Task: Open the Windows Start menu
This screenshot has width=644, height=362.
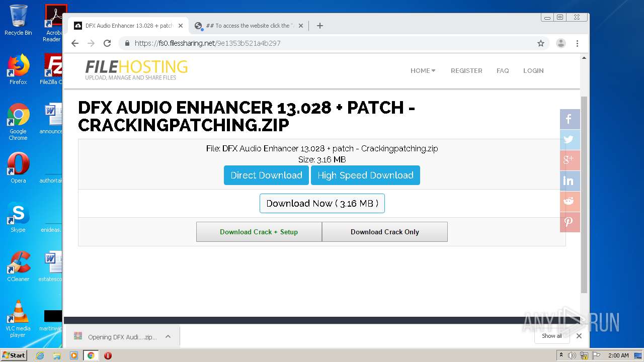Action: pos(14,355)
